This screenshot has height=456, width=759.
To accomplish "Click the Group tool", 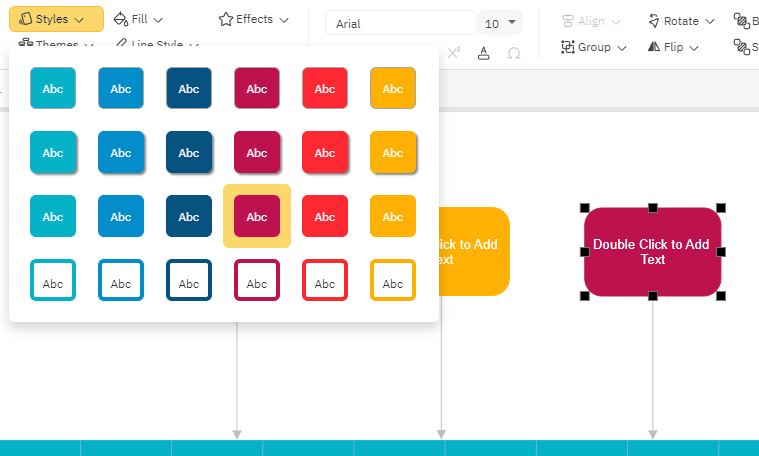I will coord(594,47).
